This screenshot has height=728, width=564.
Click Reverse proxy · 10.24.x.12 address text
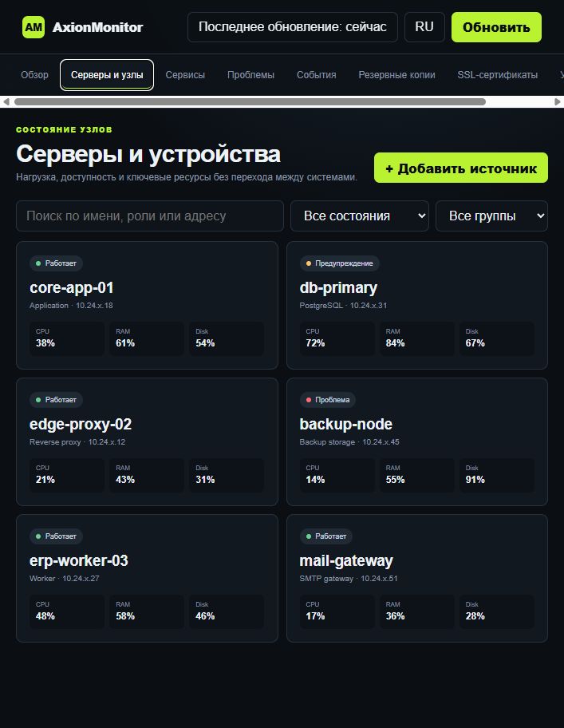[77, 442]
